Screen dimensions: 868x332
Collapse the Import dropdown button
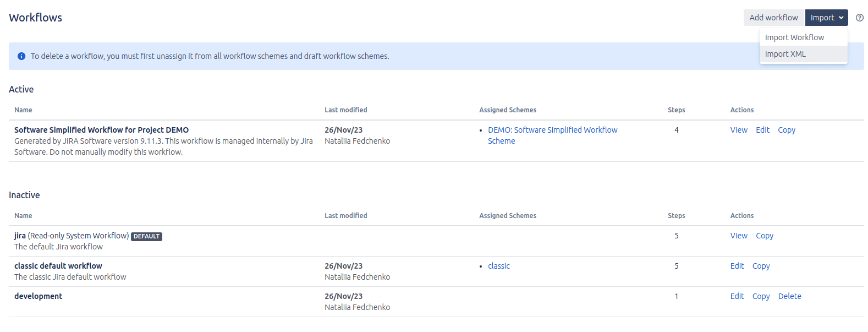point(826,18)
